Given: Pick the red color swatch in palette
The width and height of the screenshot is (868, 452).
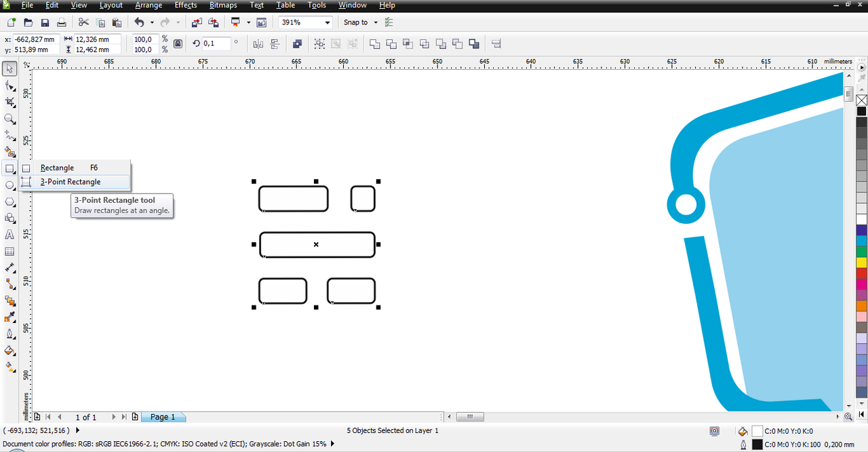Looking at the screenshot, I should pos(861,273).
